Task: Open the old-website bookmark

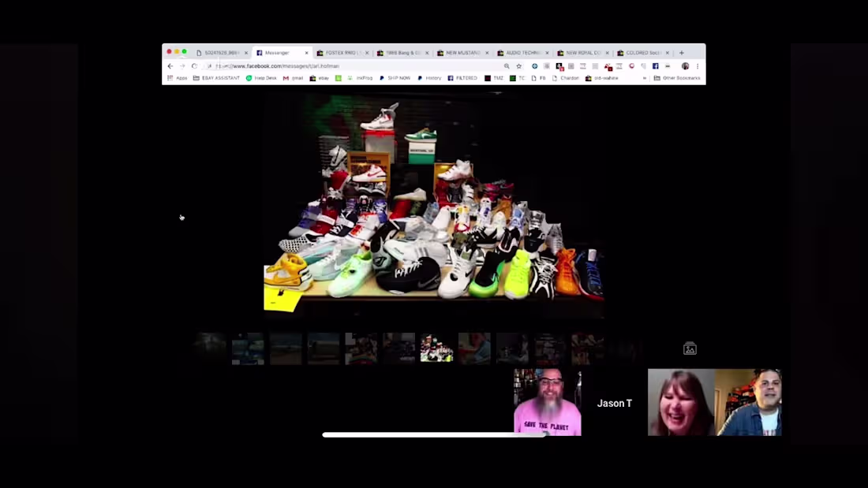Action: click(602, 78)
